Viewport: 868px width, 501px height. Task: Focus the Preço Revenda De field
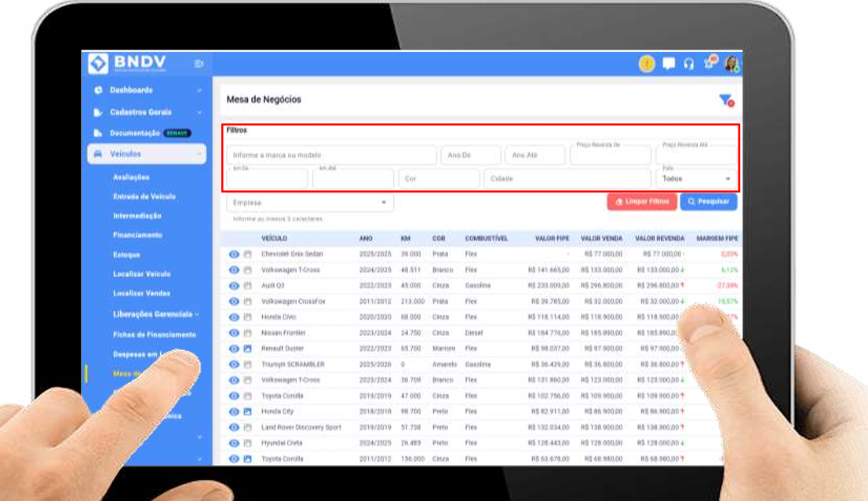(610, 154)
